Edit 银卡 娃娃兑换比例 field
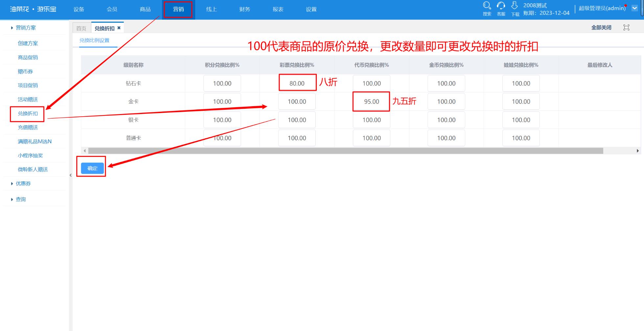 pyautogui.click(x=521, y=120)
